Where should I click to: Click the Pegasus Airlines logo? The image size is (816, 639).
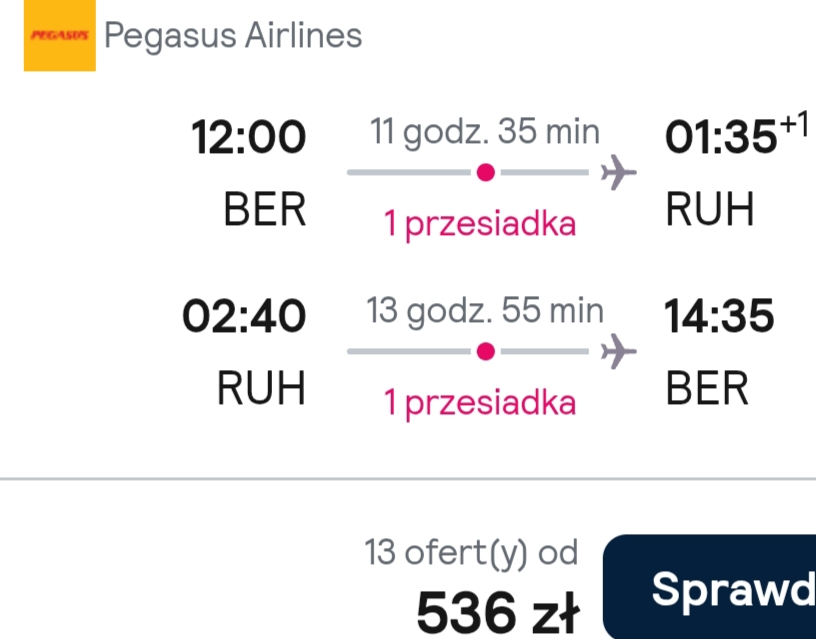pyautogui.click(x=60, y=35)
